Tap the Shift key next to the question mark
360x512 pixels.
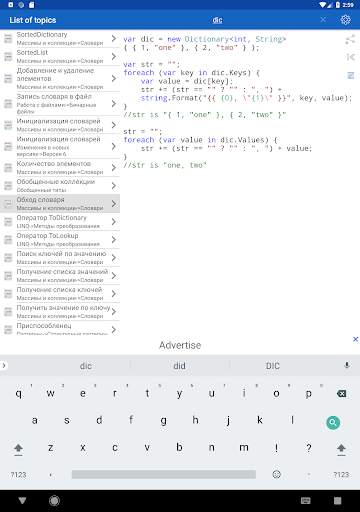[341, 448]
